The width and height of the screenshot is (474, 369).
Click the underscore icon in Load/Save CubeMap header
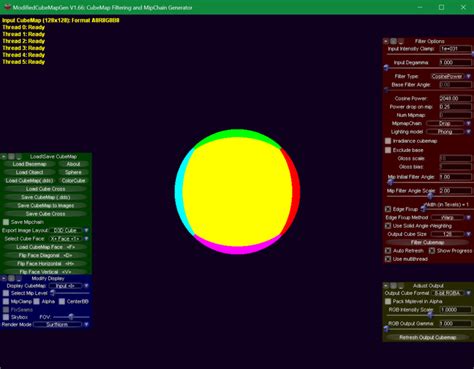click(x=19, y=156)
